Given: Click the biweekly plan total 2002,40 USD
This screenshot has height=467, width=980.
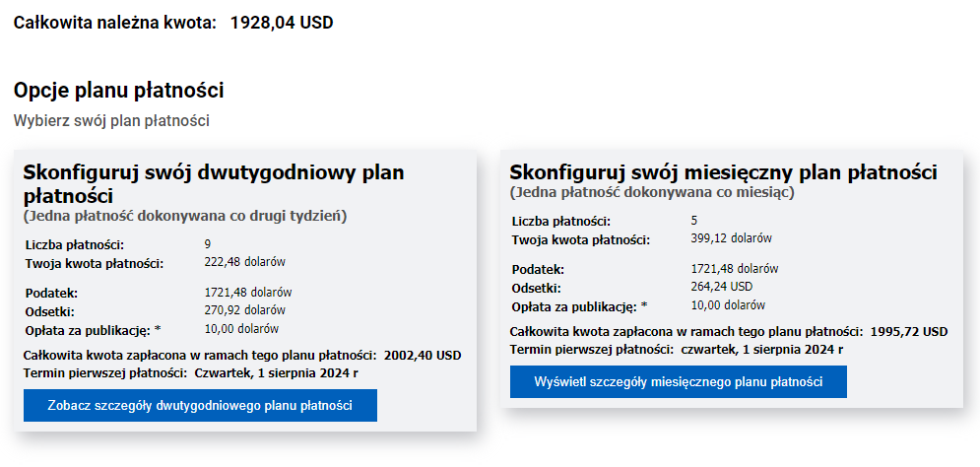Looking at the screenshot, I should pyautogui.click(x=423, y=356).
